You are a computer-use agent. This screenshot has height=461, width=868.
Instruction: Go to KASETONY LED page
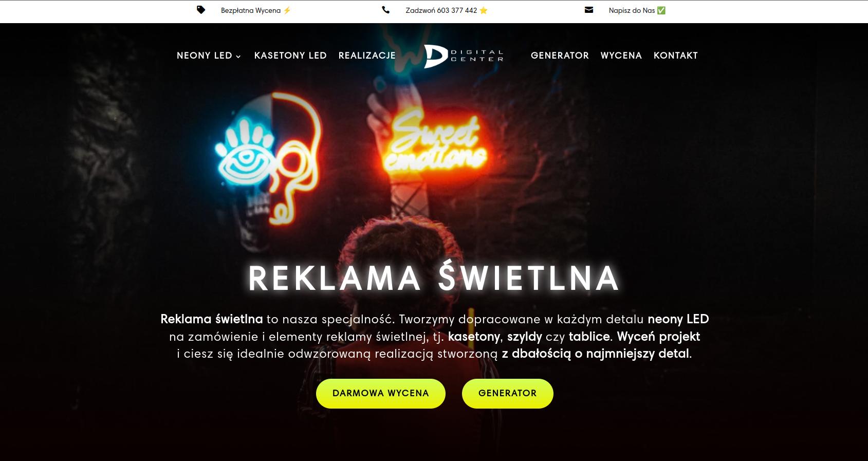pos(290,56)
